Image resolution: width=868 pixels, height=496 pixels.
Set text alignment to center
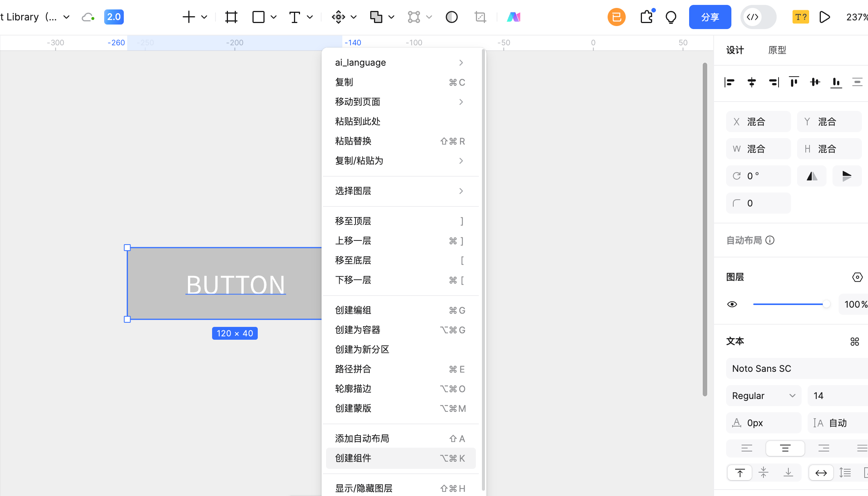tap(785, 448)
